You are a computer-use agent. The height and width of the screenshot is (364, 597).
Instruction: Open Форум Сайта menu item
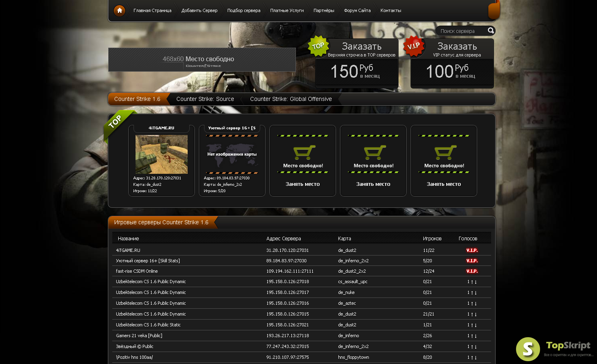point(357,10)
